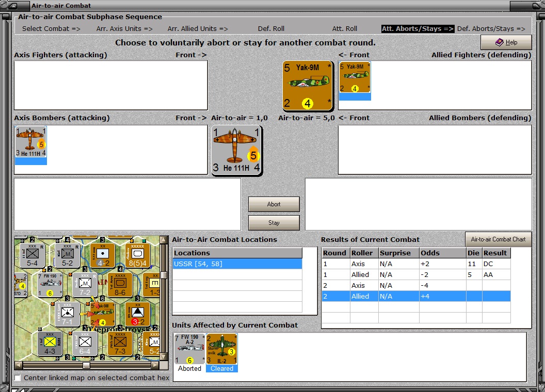The height and width of the screenshot is (392, 545).
Task: Select the brown 3-2 mountain division counter
Action: [138, 314]
